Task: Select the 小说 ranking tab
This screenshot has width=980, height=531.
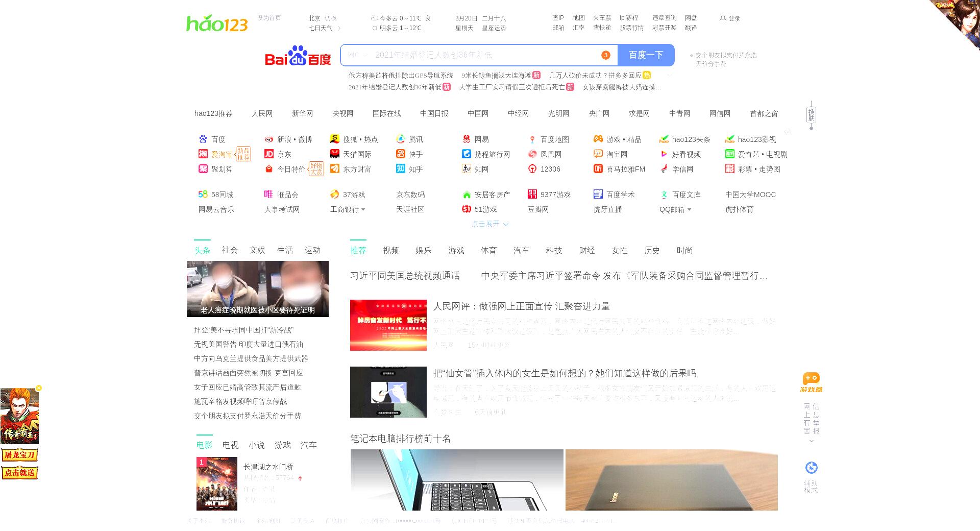Action: (x=257, y=445)
